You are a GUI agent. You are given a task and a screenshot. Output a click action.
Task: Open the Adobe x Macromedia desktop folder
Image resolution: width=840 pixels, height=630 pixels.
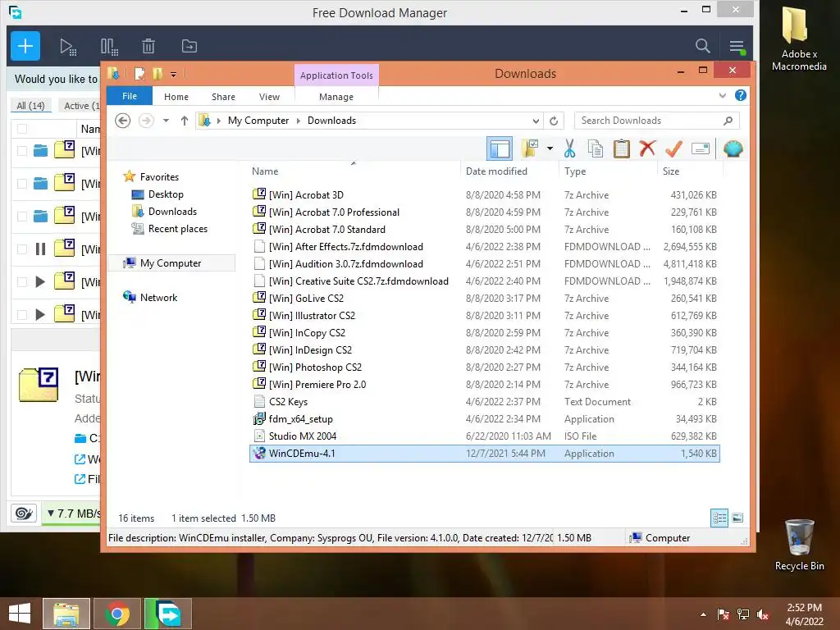pyautogui.click(x=799, y=39)
